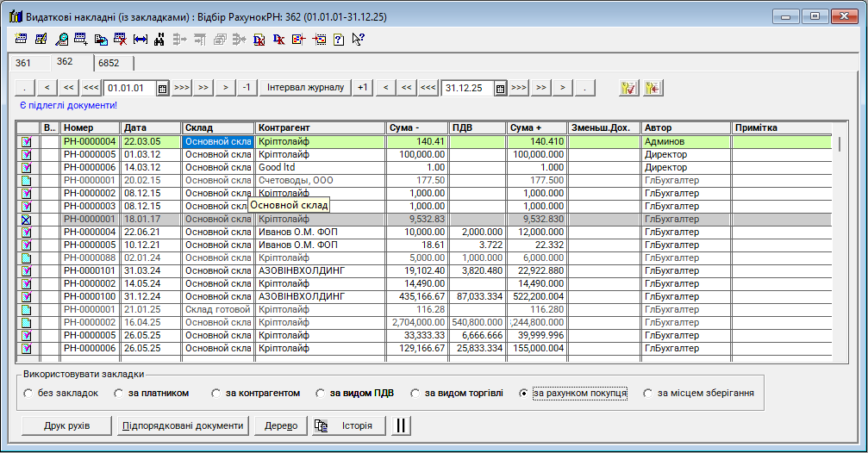Switch to the 361 tab

pos(23,63)
